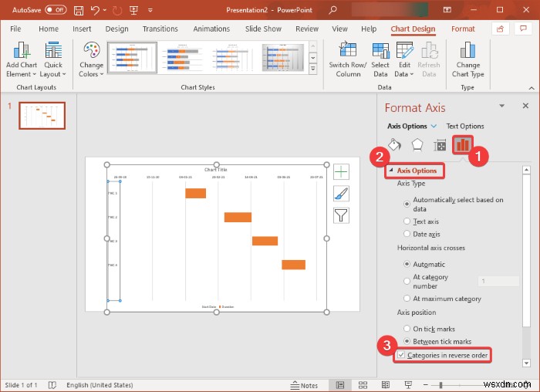Image resolution: width=540 pixels, height=392 pixels.
Task: Open Edit Data dropdown
Action: [404, 59]
